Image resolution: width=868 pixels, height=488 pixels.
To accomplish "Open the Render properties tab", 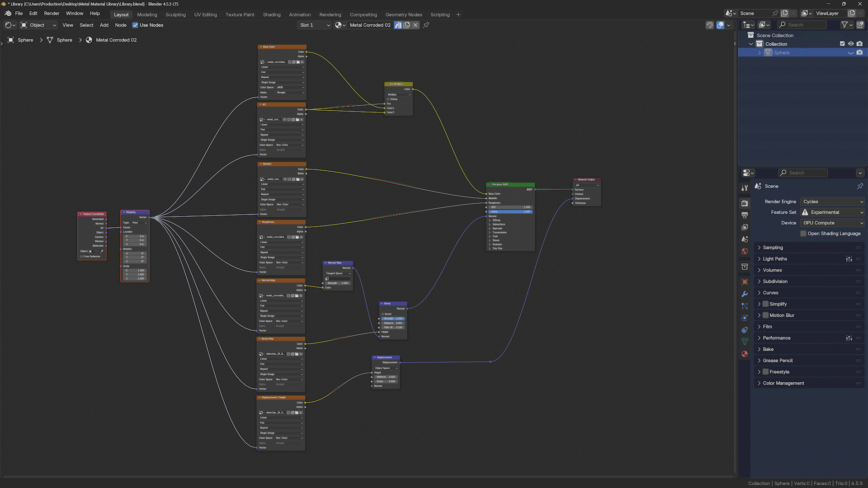I will click(745, 203).
